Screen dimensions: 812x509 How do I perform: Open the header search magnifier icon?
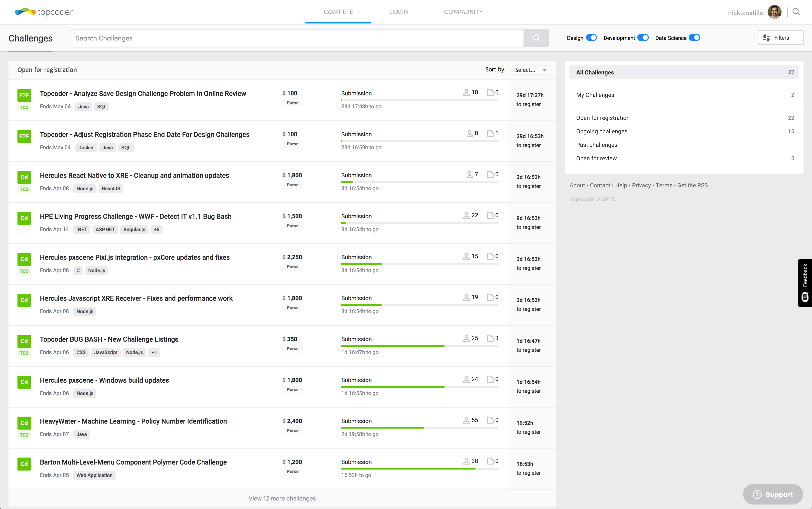coord(796,12)
